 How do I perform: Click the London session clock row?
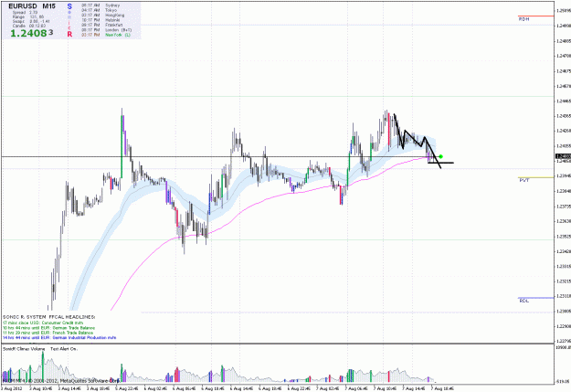point(107,30)
